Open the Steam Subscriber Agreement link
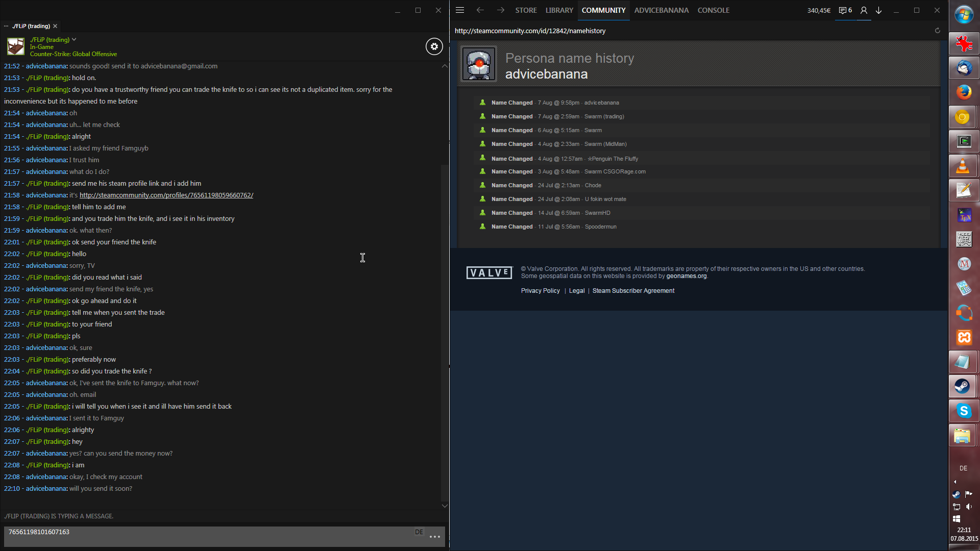The image size is (980, 551). [633, 291]
